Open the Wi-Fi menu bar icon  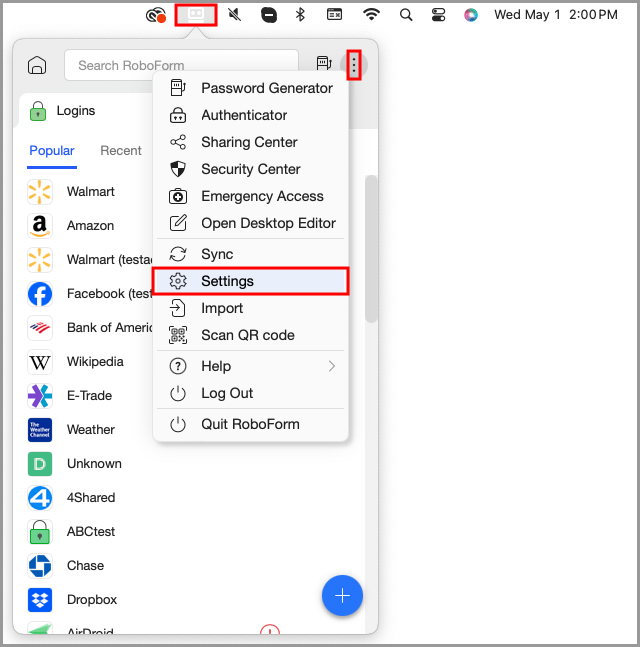pyautogui.click(x=371, y=14)
